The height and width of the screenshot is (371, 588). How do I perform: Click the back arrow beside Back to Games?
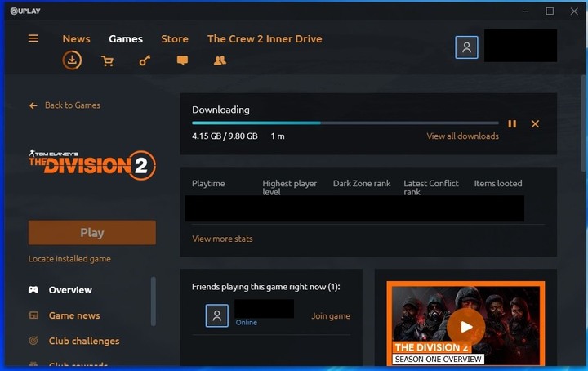(x=33, y=105)
